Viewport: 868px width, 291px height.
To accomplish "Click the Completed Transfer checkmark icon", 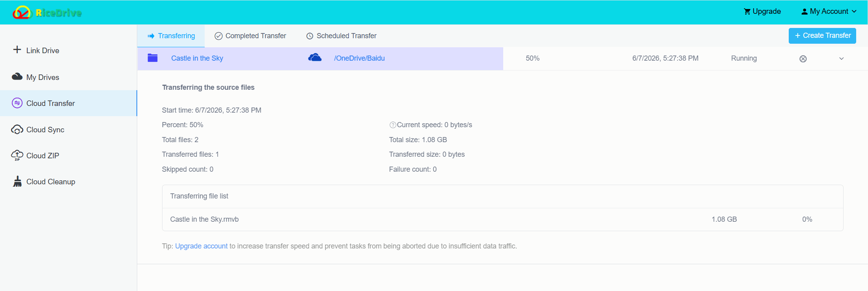I will tap(218, 36).
